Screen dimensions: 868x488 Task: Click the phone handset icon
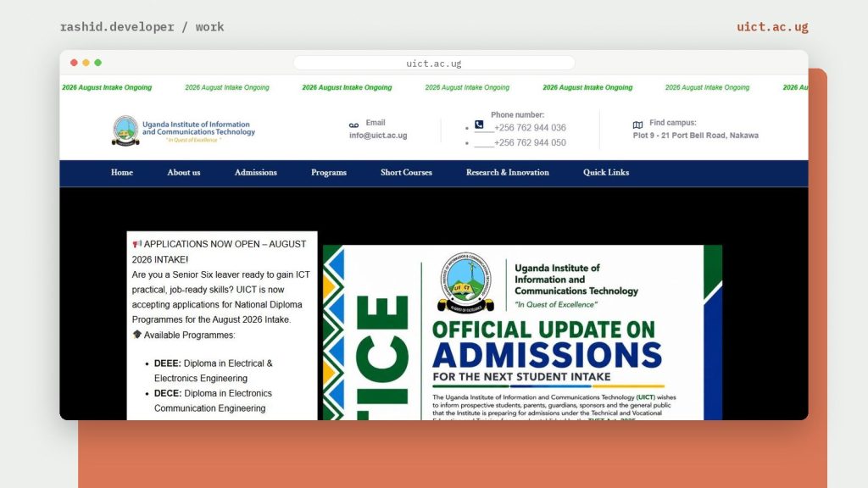point(479,125)
